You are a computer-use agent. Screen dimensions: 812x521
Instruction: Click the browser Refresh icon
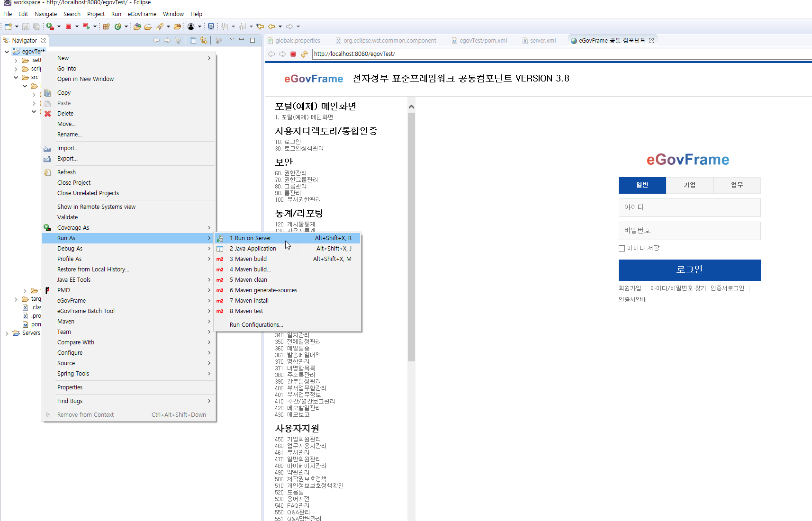304,54
